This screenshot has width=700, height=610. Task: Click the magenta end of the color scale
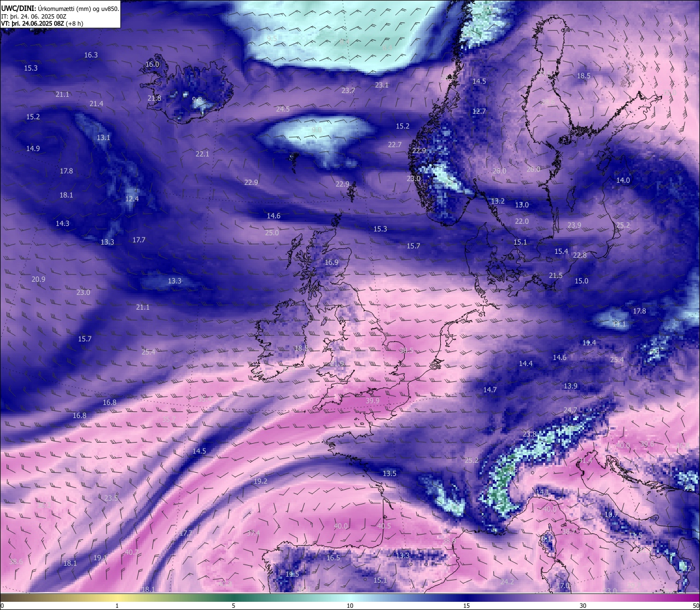click(x=689, y=597)
